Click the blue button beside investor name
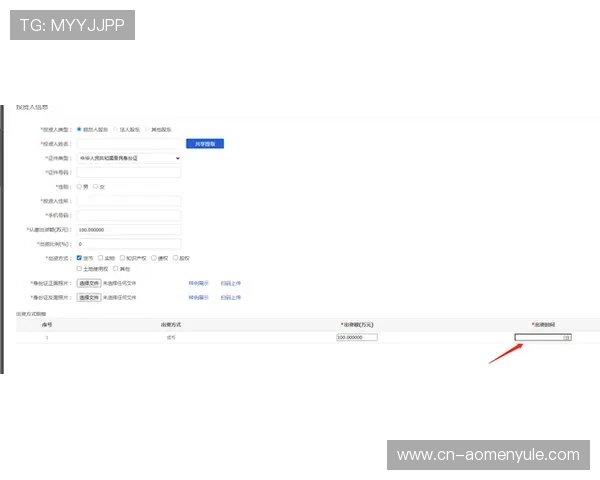The image size is (600, 480). [207, 144]
